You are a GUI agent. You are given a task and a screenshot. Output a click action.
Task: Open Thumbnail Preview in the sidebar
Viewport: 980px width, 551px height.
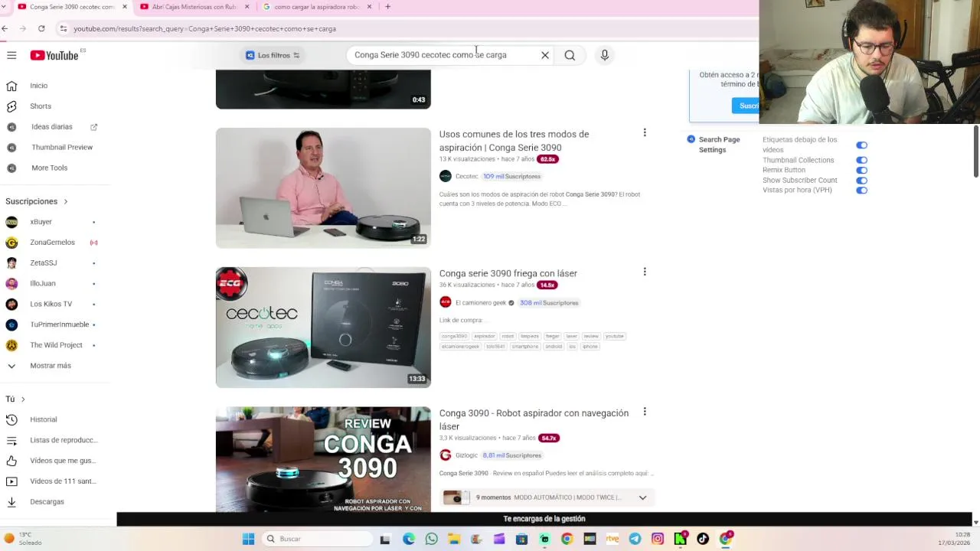click(61, 148)
